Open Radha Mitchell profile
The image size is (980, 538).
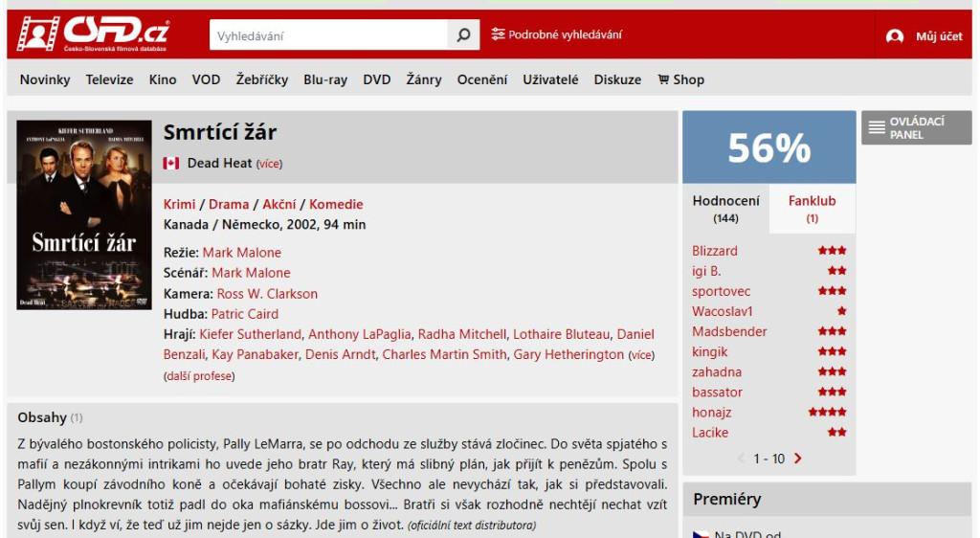click(x=462, y=334)
